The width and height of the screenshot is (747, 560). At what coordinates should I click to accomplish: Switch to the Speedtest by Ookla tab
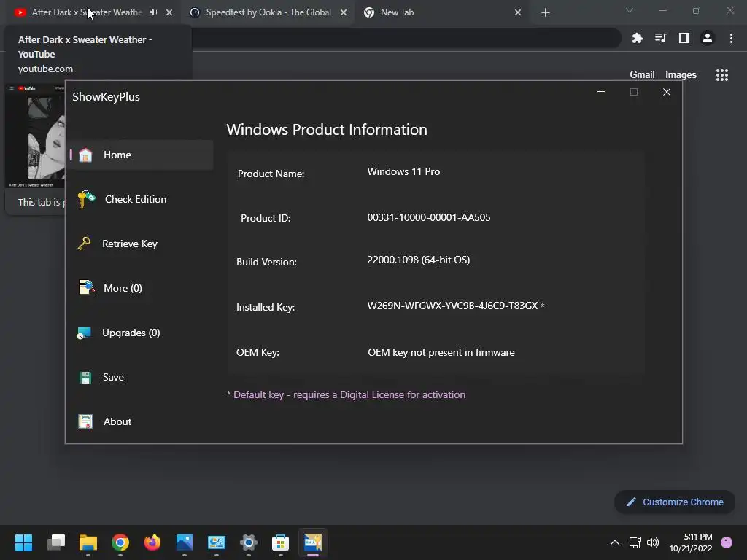click(x=268, y=12)
